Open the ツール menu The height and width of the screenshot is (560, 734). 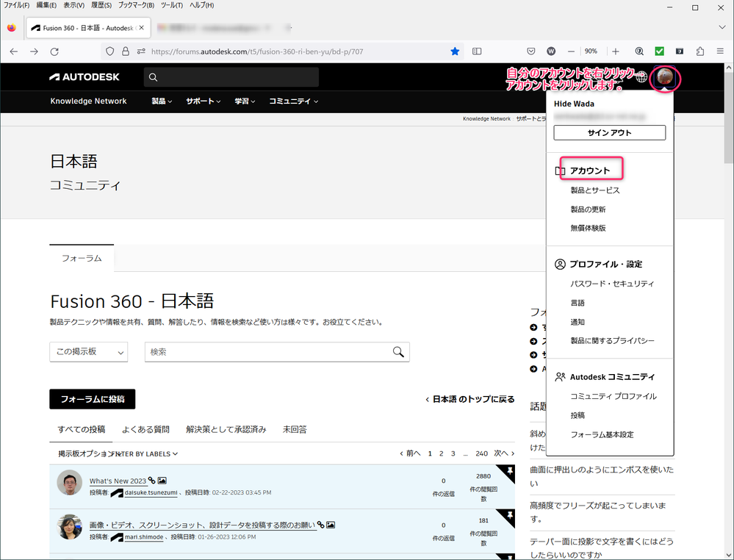pyautogui.click(x=172, y=5)
